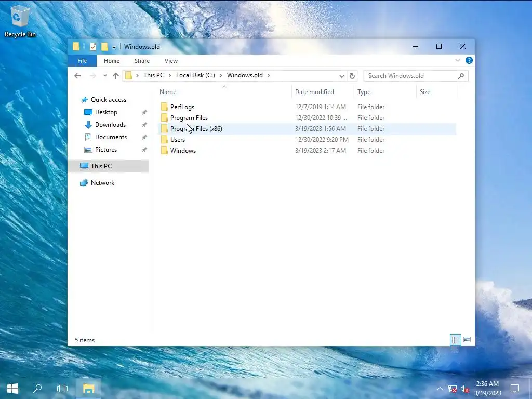
Task: Select the Users folder
Action: [x=307, y=140]
